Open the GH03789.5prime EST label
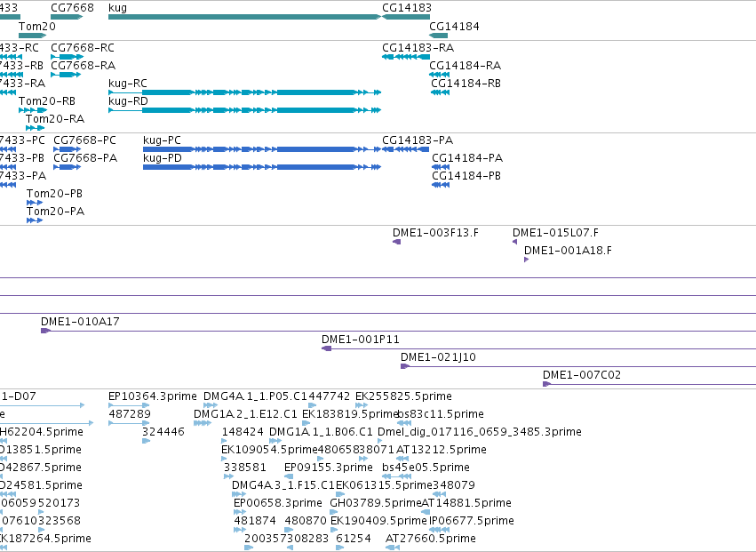Screen dimensions: 756x552 pyautogui.click(x=376, y=503)
